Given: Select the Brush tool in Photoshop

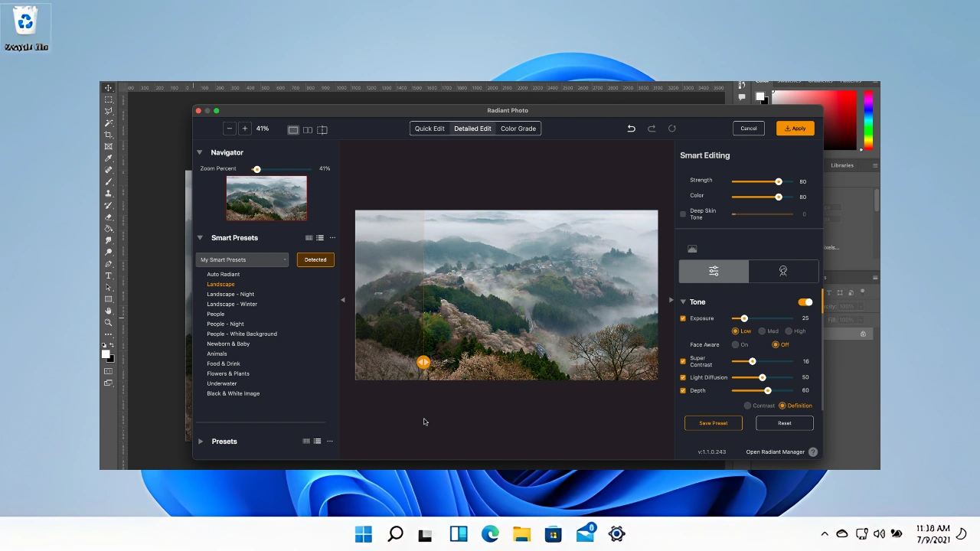Looking at the screenshot, I should (x=108, y=182).
